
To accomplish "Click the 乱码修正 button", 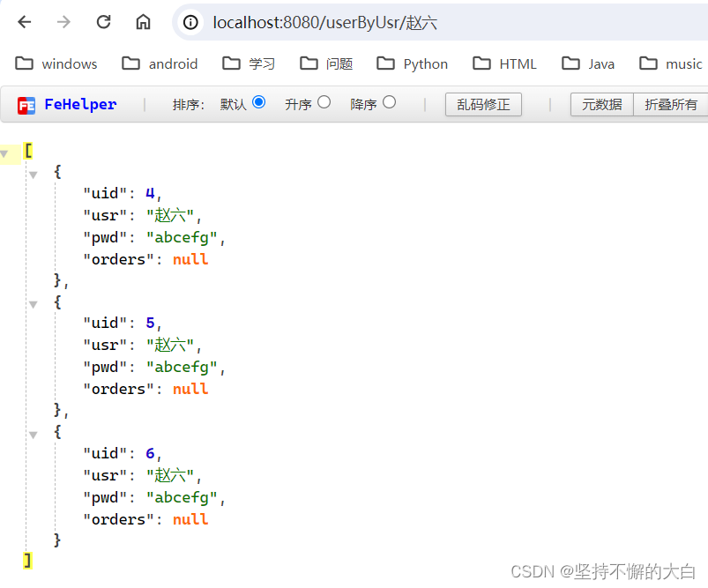I will (483, 104).
